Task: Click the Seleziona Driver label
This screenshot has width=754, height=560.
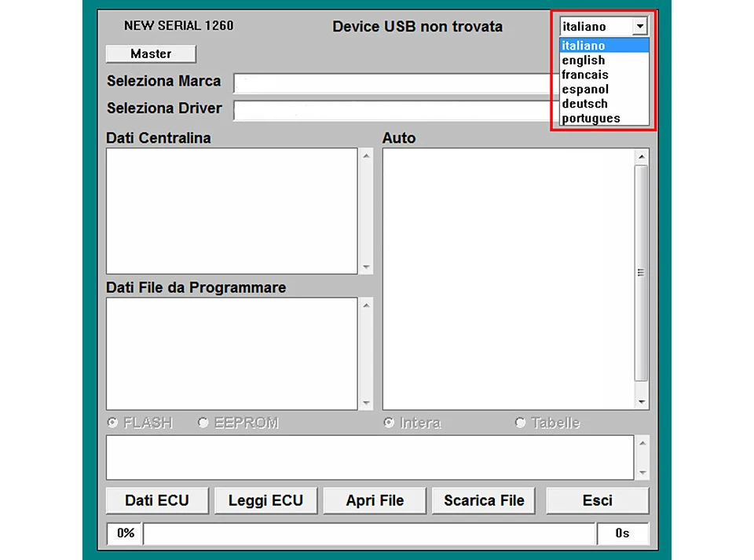Action: tap(164, 108)
